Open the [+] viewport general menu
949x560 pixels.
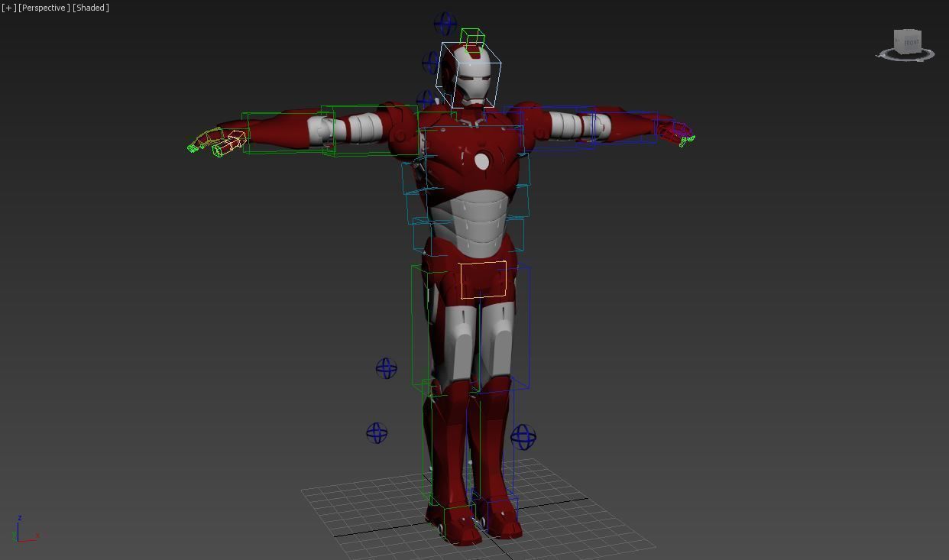8,8
